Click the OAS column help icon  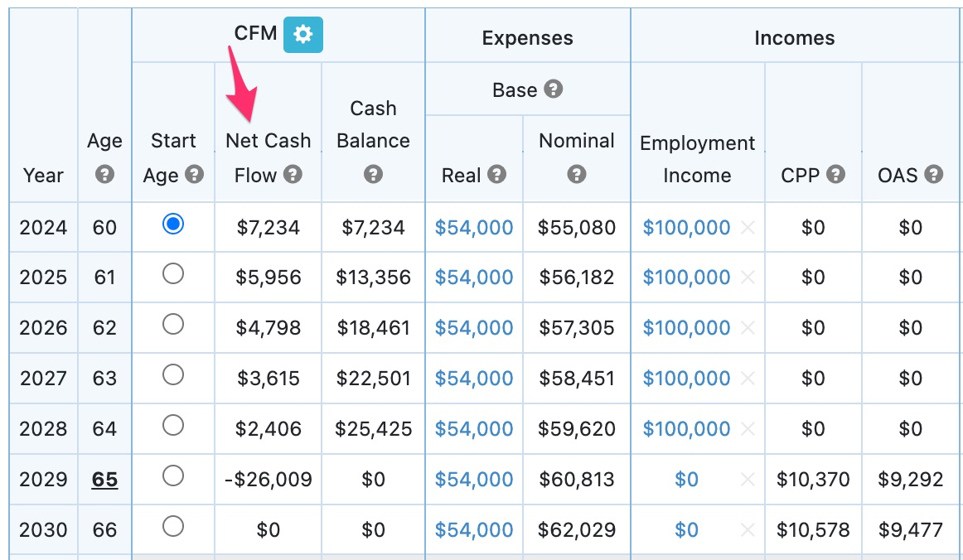click(935, 176)
